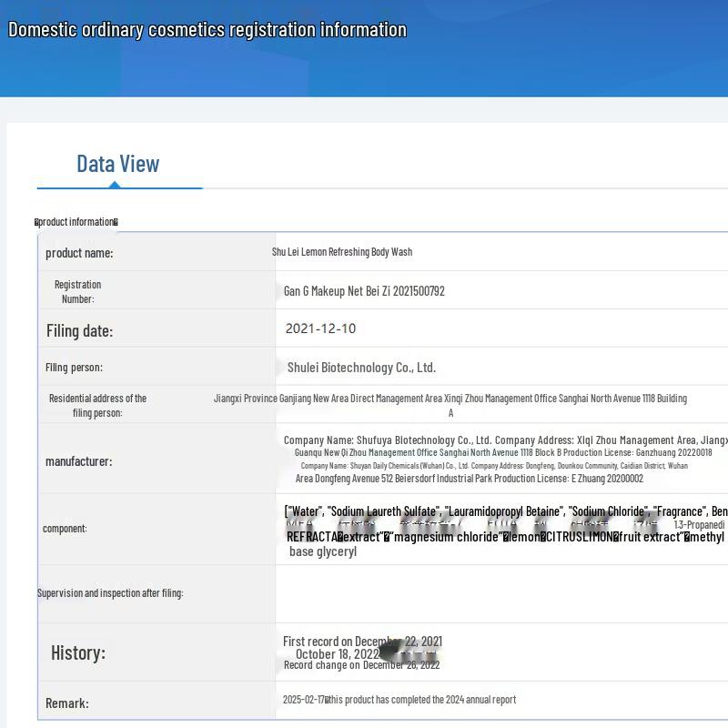The width and height of the screenshot is (728, 728).
Task: Click the ingredient list starting with Water
Action: 505,512
